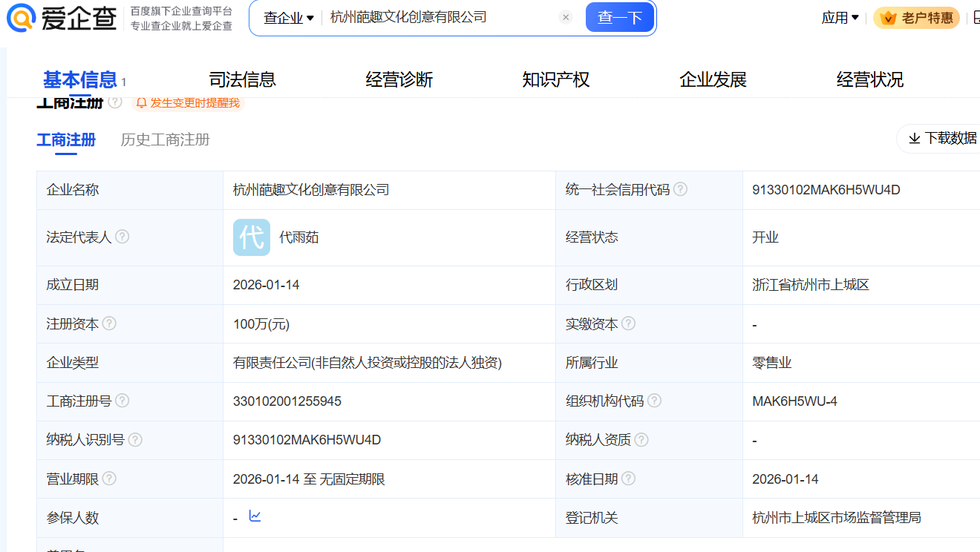Switch to the 司法信息 tab
Image resolution: width=980 pixels, height=552 pixels.
point(243,79)
